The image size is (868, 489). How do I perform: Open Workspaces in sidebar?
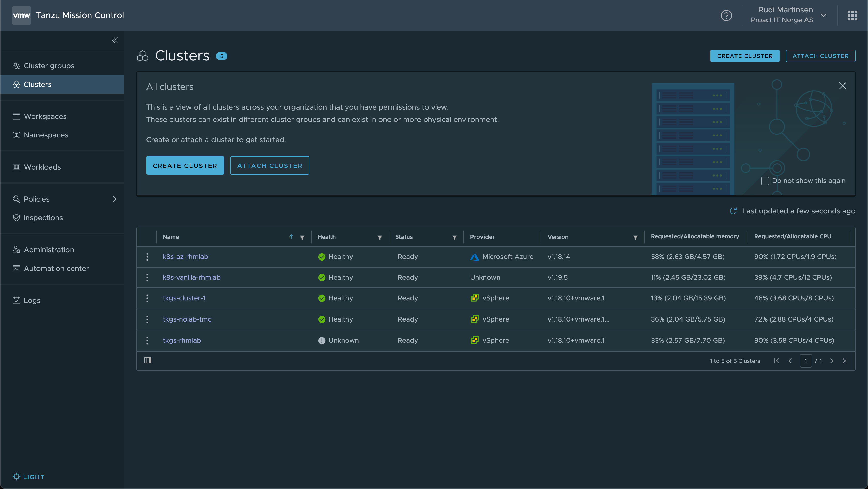[62, 116]
